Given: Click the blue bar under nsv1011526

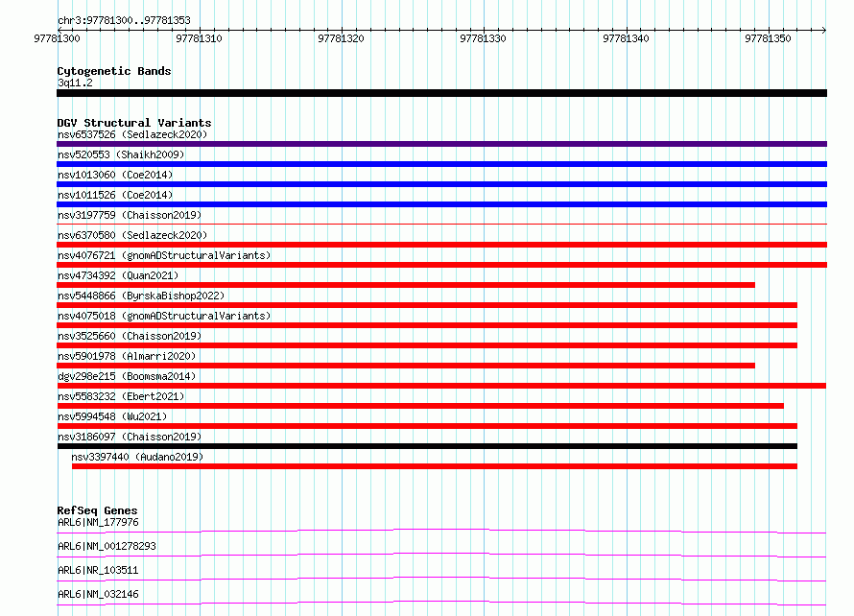Looking at the screenshot, I should pyautogui.click(x=441, y=204).
